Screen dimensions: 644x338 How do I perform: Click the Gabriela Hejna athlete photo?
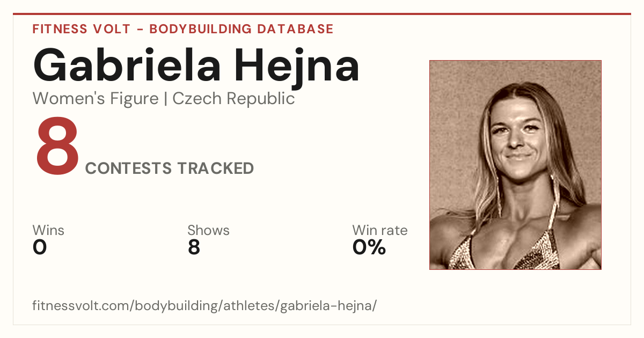pos(515,165)
